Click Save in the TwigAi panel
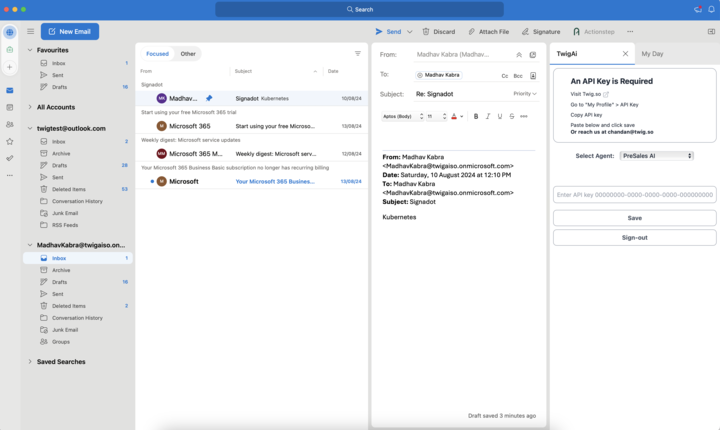720x430 pixels. (634, 217)
